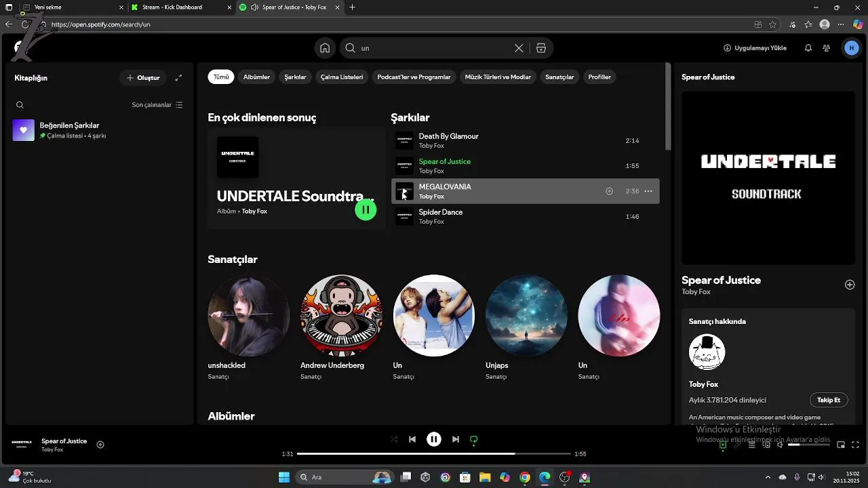Select the Profiller filter chip
Image resolution: width=868 pixels, height=488 pixels.
click(x=599, y=77)
